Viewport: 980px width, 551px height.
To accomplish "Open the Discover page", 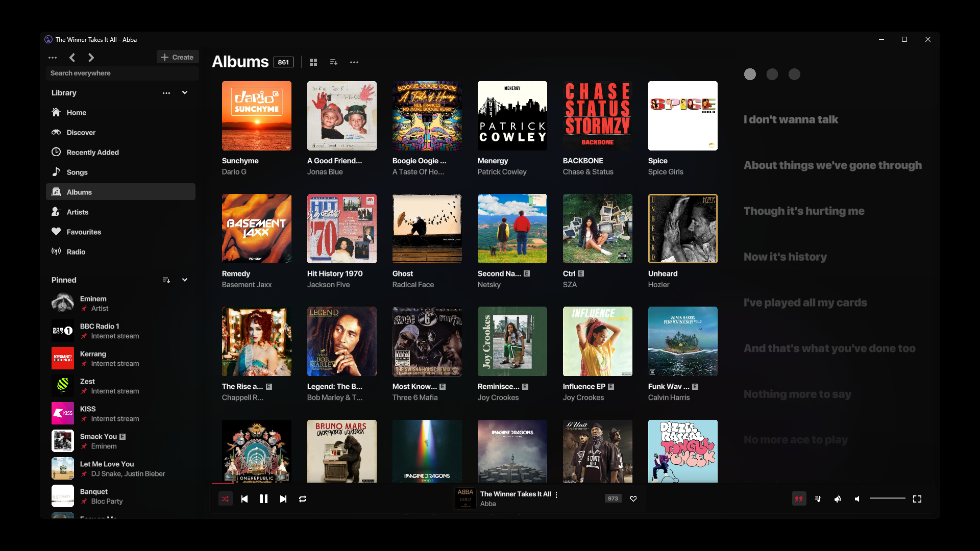I will pos(120,132).
